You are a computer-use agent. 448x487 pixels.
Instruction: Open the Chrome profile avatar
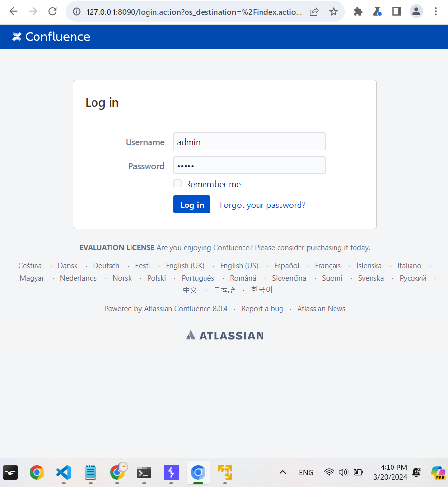point(416,12)
